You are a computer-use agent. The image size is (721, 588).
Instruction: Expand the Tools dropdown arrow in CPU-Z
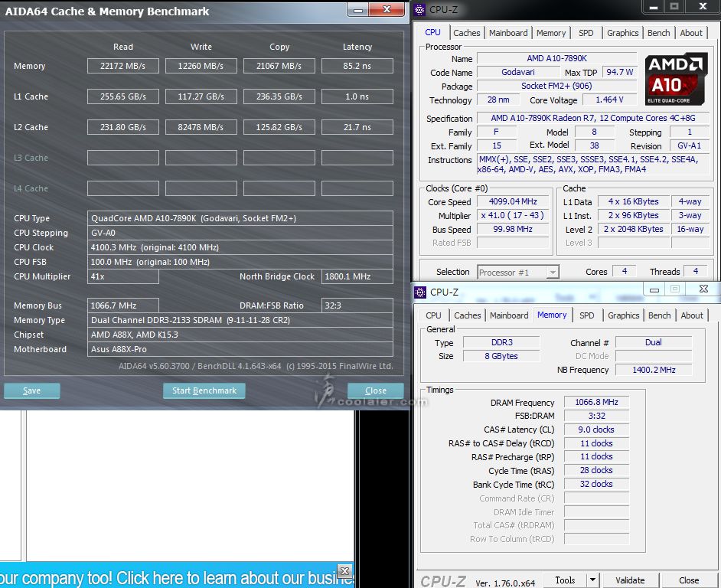(593, 580)
